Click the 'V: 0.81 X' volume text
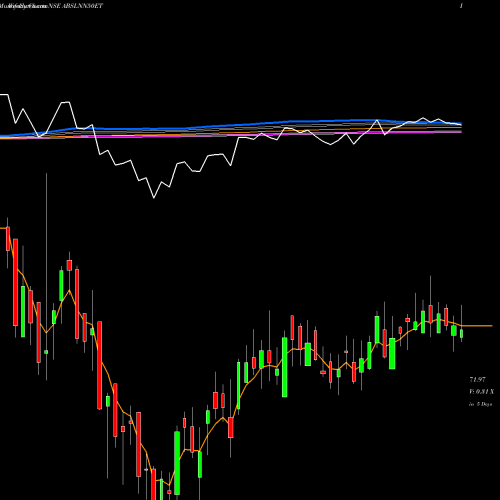This screenshot has height=500, width=500. tap(482, 391)
